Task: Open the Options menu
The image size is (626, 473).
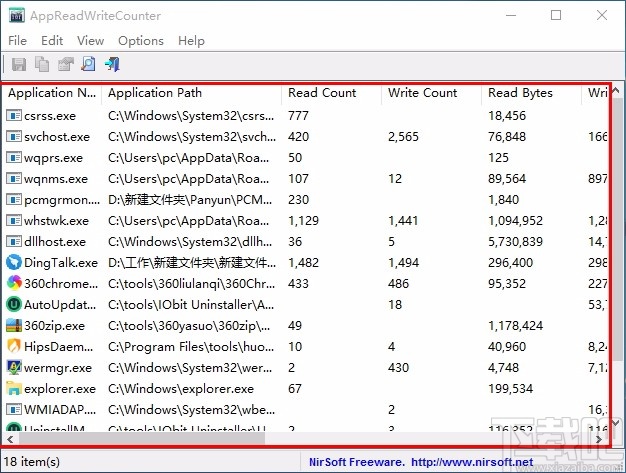Action: (x=141, y=41)
